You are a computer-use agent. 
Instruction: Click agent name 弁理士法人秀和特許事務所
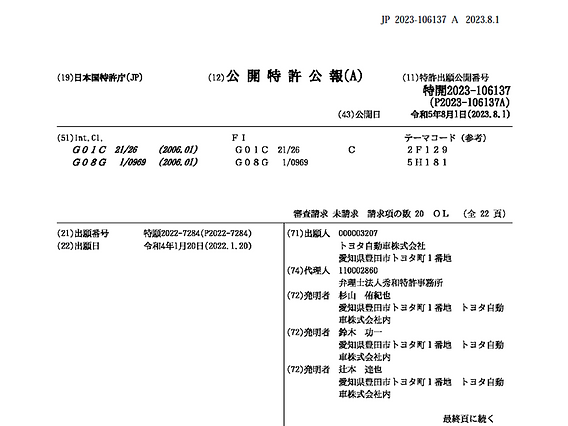(x=390, y=283)
